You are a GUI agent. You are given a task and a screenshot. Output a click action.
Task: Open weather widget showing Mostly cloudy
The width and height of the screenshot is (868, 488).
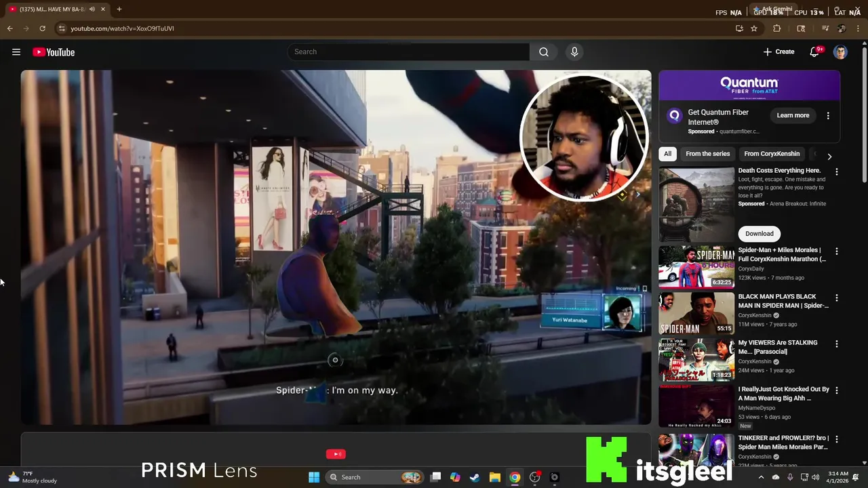click(32, 477)
